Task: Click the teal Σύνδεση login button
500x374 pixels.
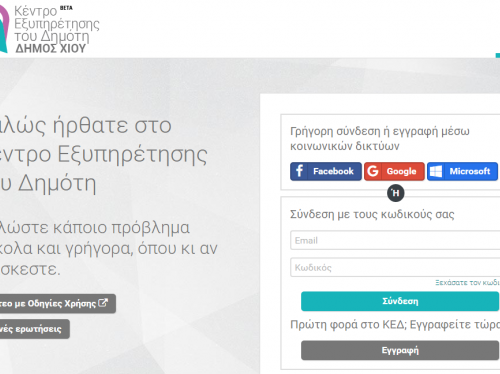Action: (x=400, y=301)
